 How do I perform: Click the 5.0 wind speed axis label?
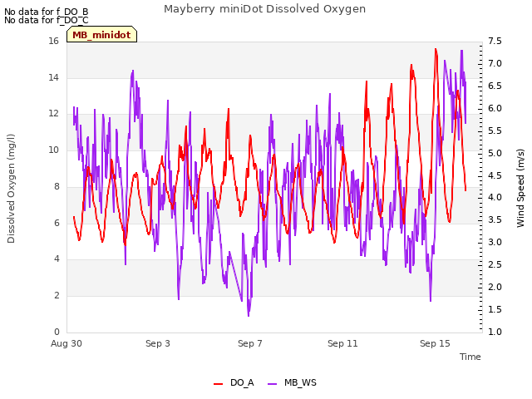click(495, 153)
